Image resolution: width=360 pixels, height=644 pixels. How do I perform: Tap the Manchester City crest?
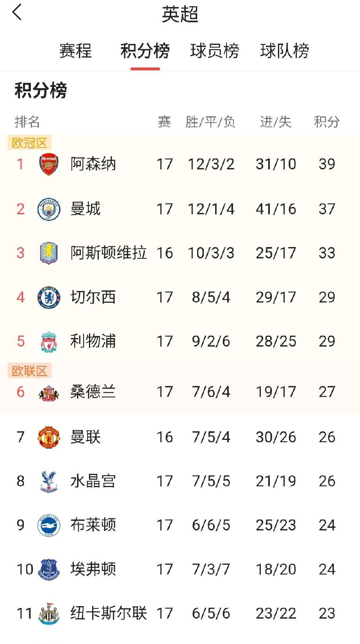(49, 209)
